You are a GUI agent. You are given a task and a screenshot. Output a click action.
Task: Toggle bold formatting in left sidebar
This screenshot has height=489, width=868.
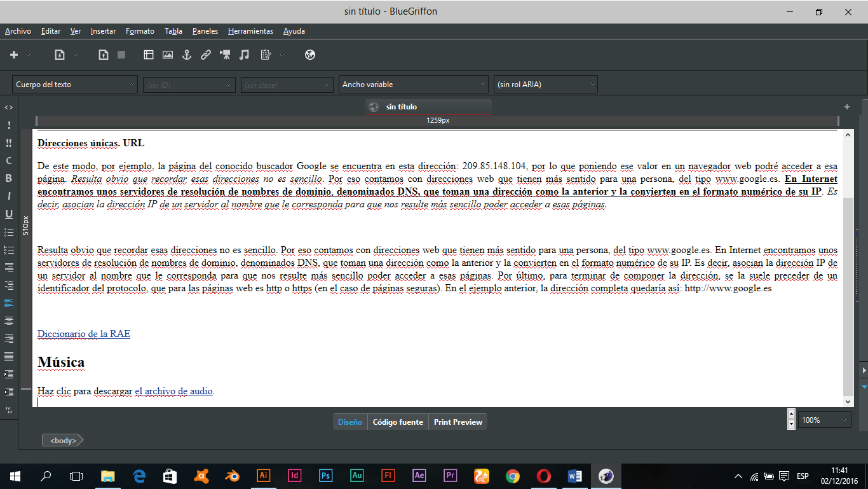click(x=9, y=178)
